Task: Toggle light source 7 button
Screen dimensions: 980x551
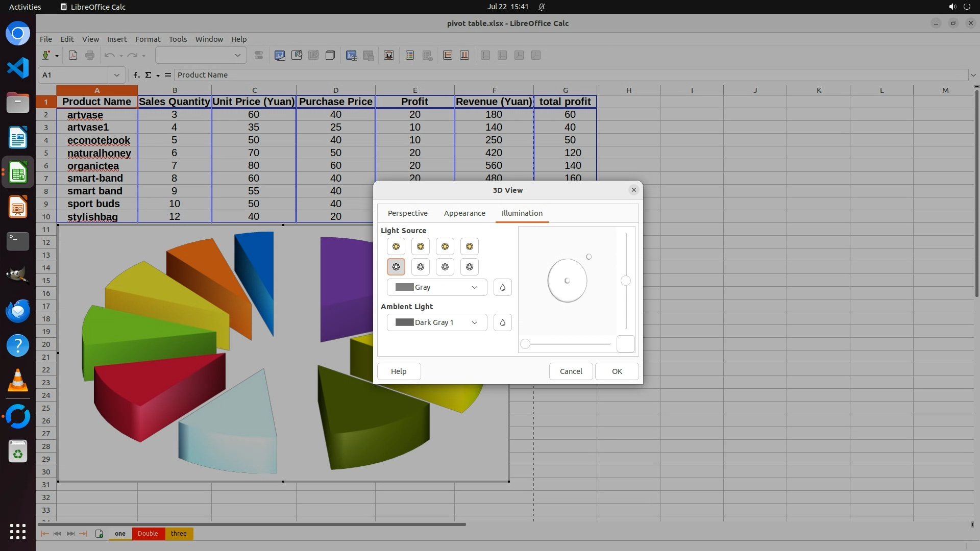Action: tap(445, 267)
